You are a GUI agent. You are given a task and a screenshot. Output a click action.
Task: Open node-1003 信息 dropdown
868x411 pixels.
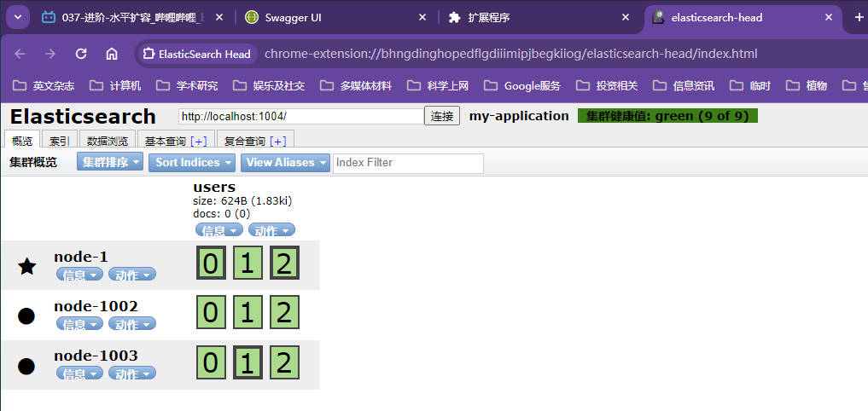coord(79,373)
